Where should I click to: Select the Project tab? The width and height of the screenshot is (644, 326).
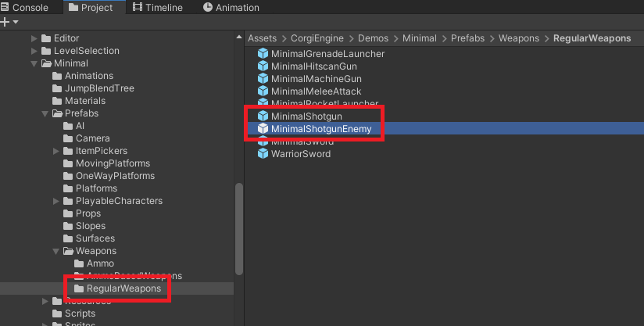[x=91, y=7]
